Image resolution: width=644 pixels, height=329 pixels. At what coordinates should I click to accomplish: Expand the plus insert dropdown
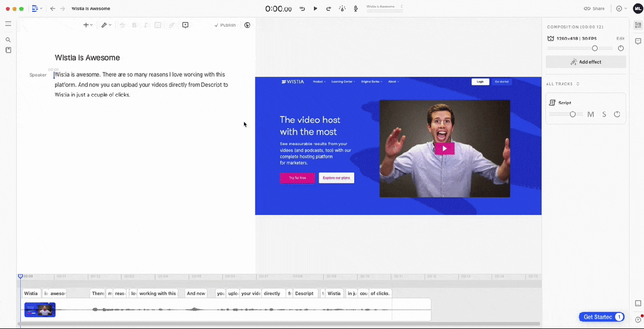click(x=87, y=25)
